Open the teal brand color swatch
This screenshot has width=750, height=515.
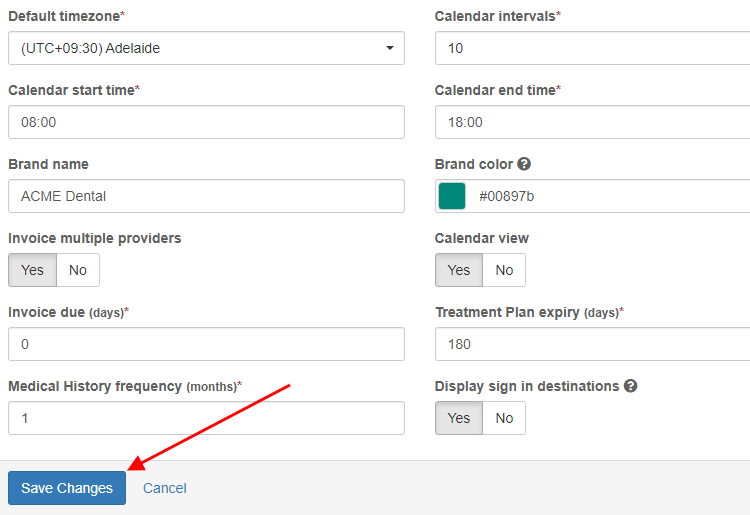pyautogui.click(x=452, y=196)
